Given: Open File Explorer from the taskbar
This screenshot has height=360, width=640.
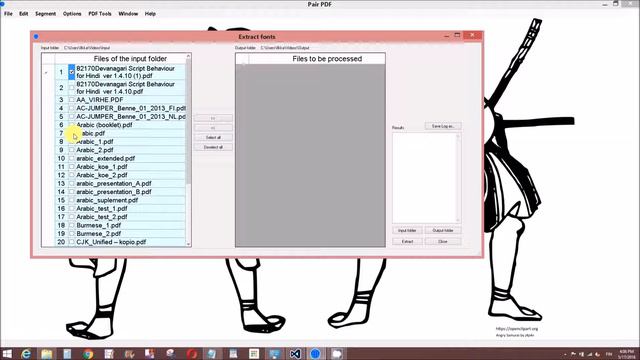Looking at the screenshot, I should pos(47,353).
